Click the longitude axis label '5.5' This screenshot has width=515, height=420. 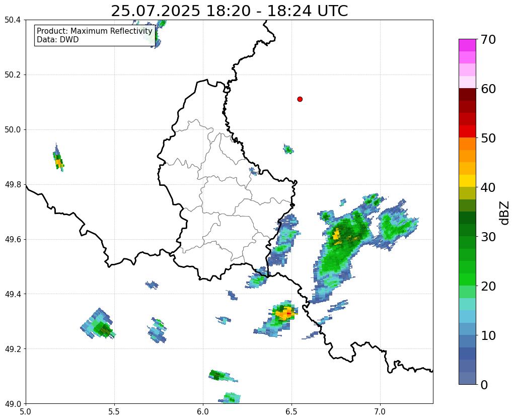(114, 412)
